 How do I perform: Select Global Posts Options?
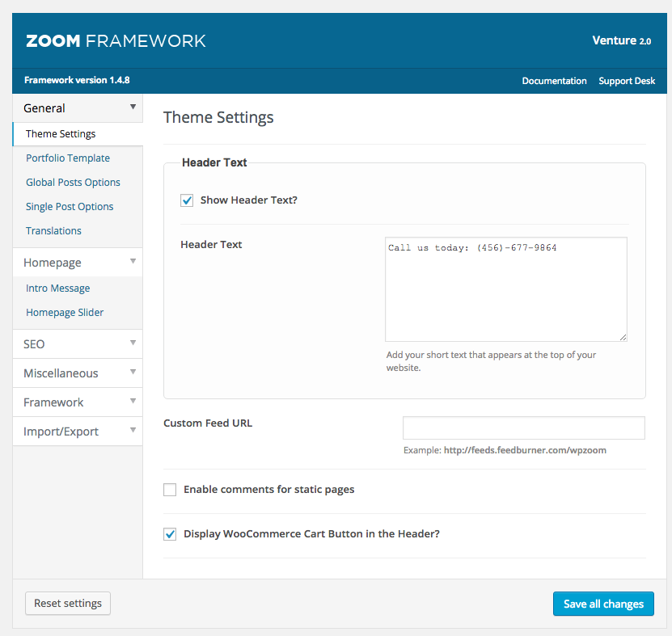pyautogui.click(x=73, y=183)
